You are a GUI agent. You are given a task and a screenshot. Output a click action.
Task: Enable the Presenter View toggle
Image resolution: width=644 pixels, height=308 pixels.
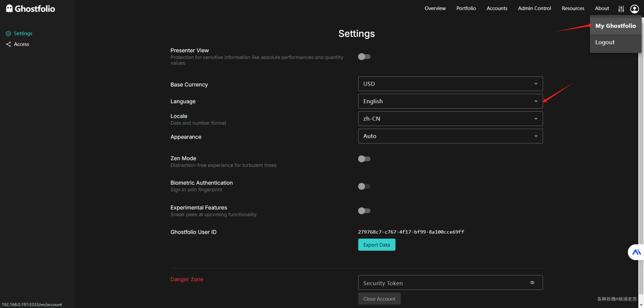point(364,57)
